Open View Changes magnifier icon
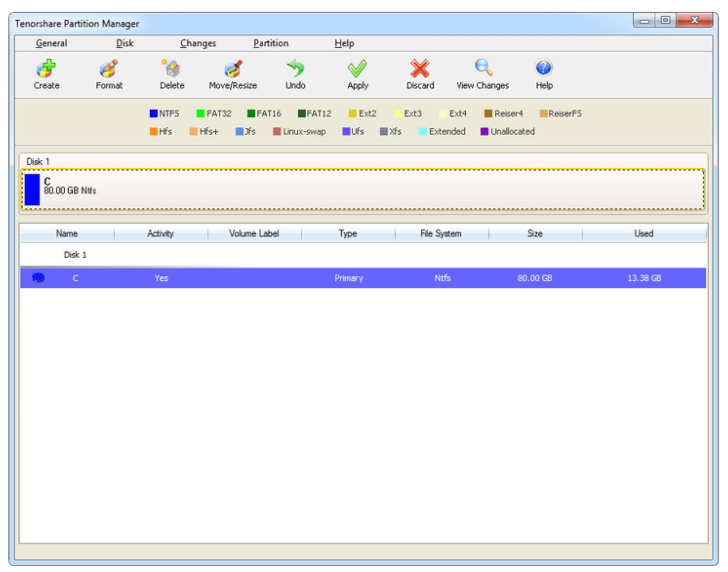This screenshot has width=728, height=572. coord(483,68)
